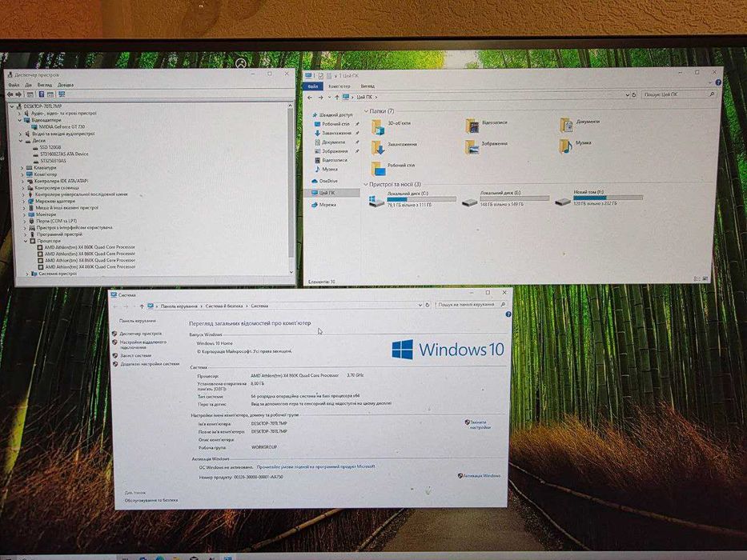Open Explorer address bar history dropdown
747x560 pixels.
pos(627,95)
